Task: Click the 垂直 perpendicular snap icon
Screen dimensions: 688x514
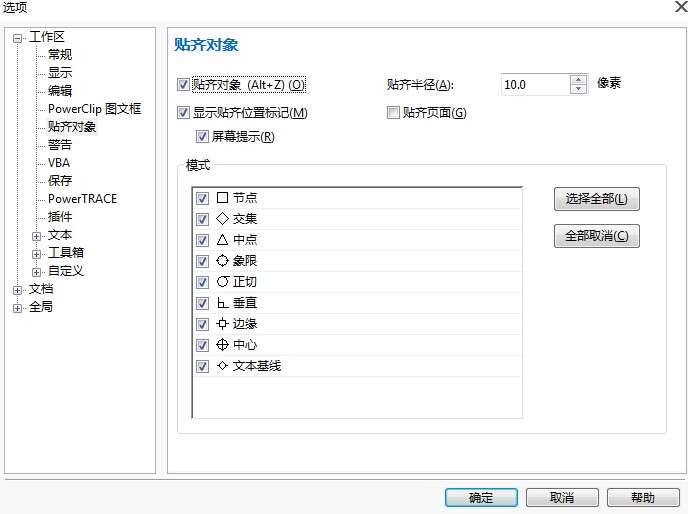Action: coord(222,302)
